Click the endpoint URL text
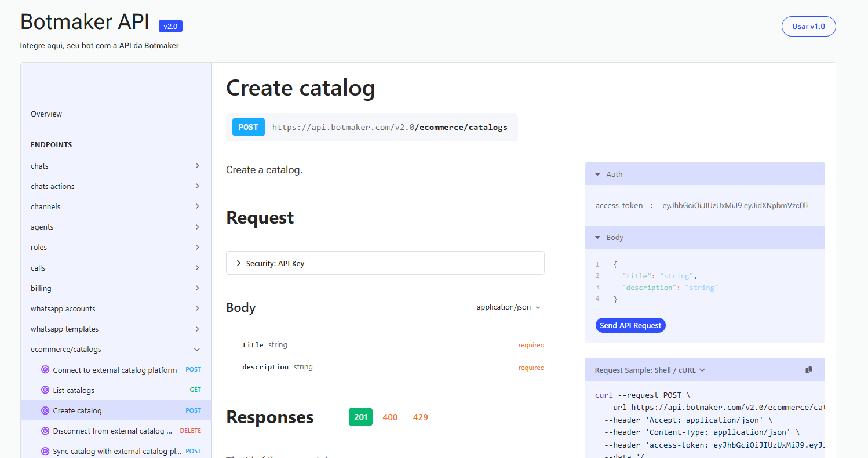Viewport: 868px width, 458px height. click(389, 127)
